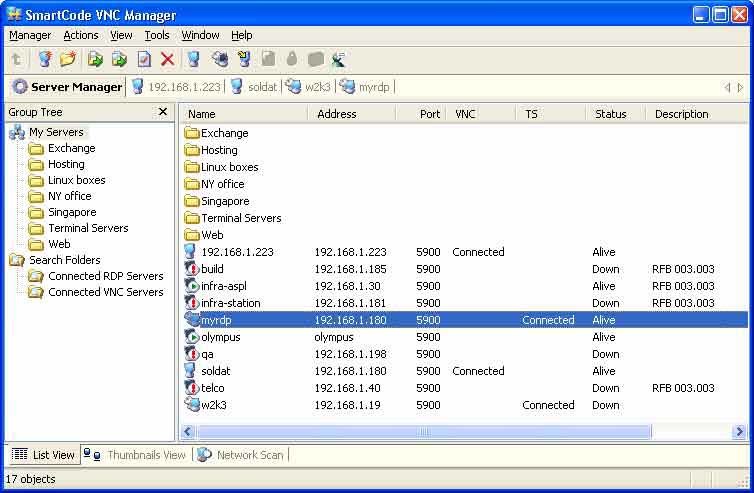Switch to the 192.168.1.223 session tab
754x493 pixels.
176,87
